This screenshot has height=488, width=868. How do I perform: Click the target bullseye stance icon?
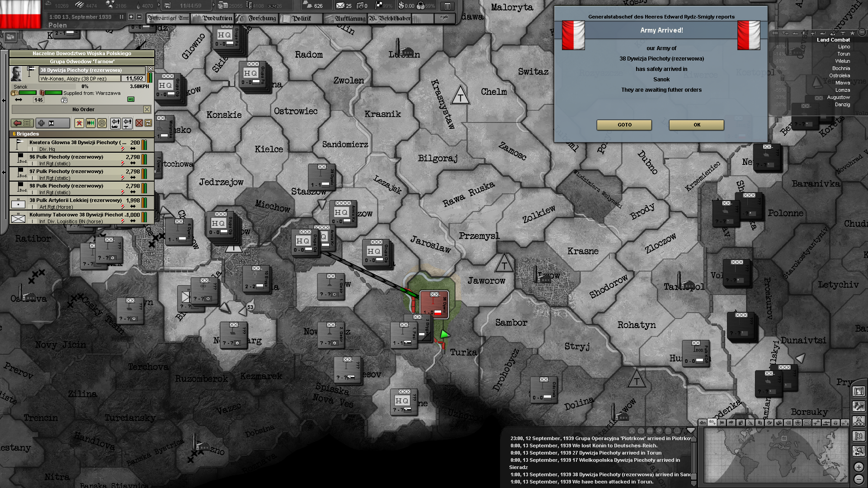(102, 123)
